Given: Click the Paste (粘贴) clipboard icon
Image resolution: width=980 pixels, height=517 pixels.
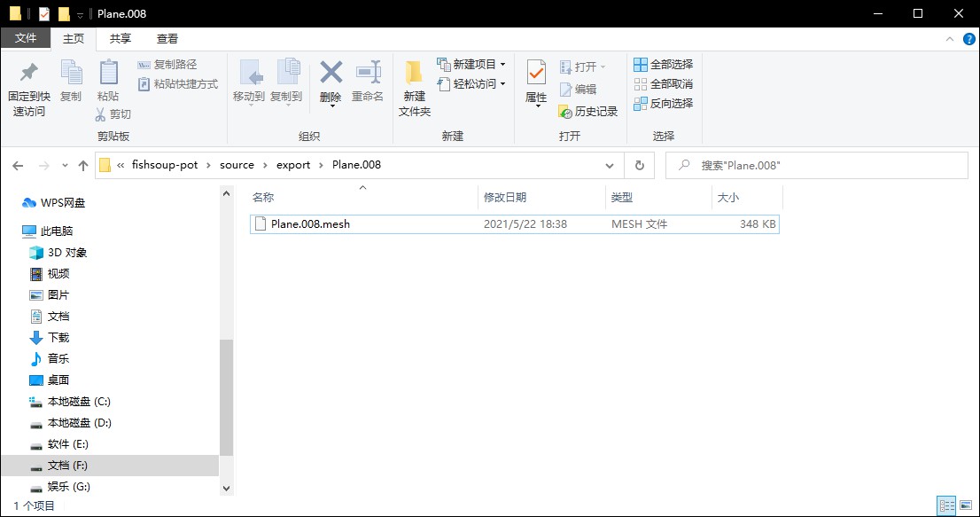Looking at the screenshot, I should (108, 73).
